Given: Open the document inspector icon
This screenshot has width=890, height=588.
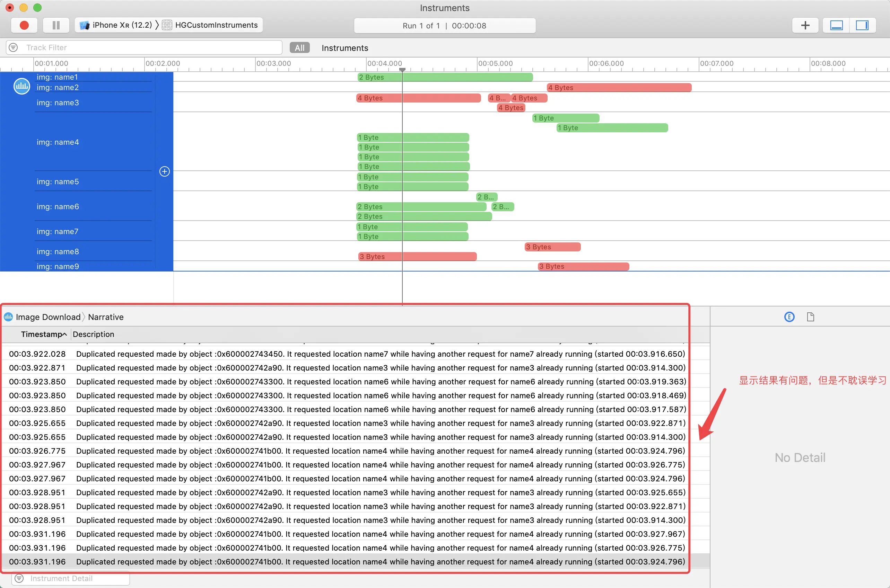Looking at the screenshot, I should (x=810, y=317).
